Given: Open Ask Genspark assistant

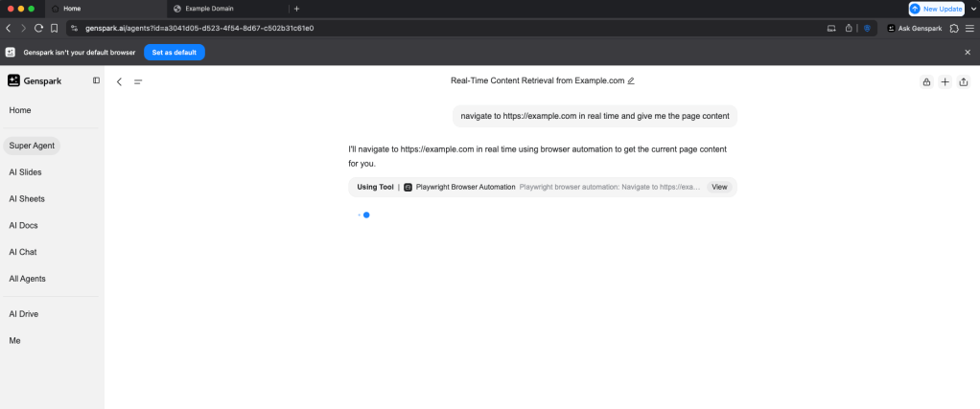Looking at the screenshot, I should (915, 28).
